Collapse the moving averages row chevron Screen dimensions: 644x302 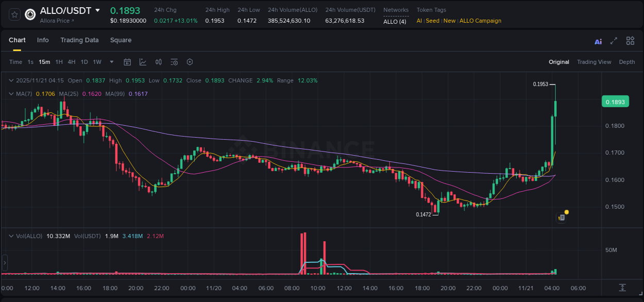(11, 93)
